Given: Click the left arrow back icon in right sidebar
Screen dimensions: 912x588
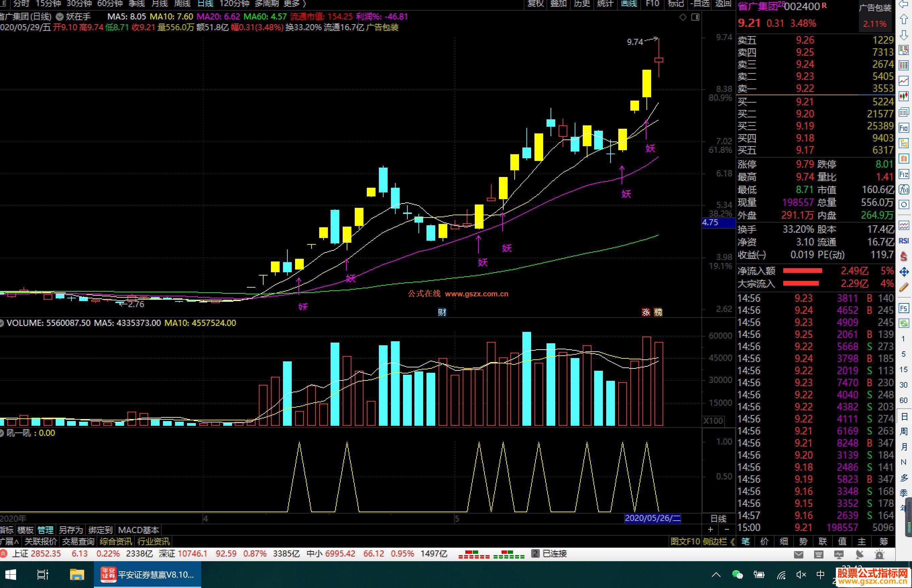Looking at the screenshot, I should click(x=904, y=5).
